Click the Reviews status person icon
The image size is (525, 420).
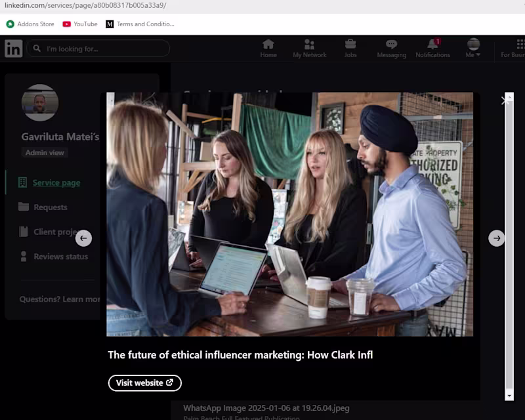click(24, 256)
